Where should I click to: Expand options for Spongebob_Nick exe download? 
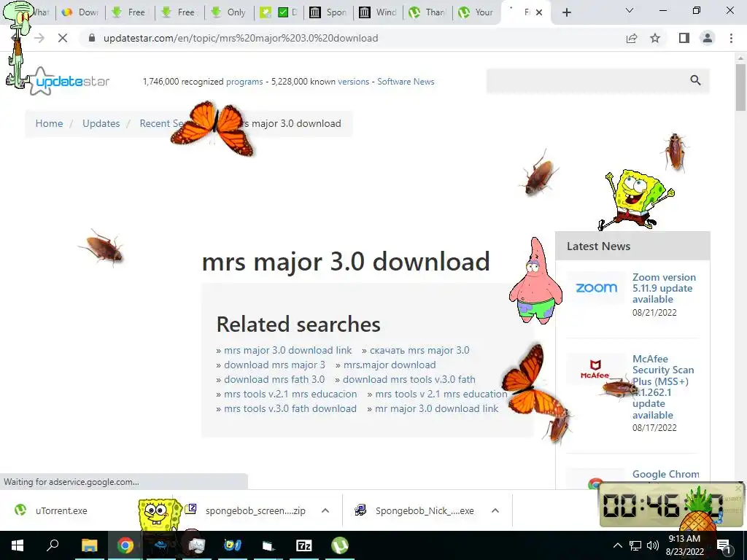[x=495, y=510]
